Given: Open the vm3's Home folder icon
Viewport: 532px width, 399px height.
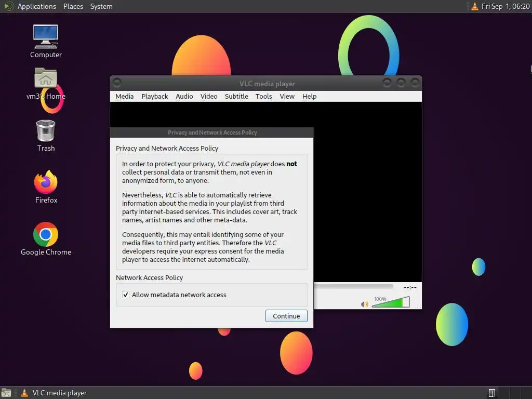Looking at the screenshot, I should (46, 83).
